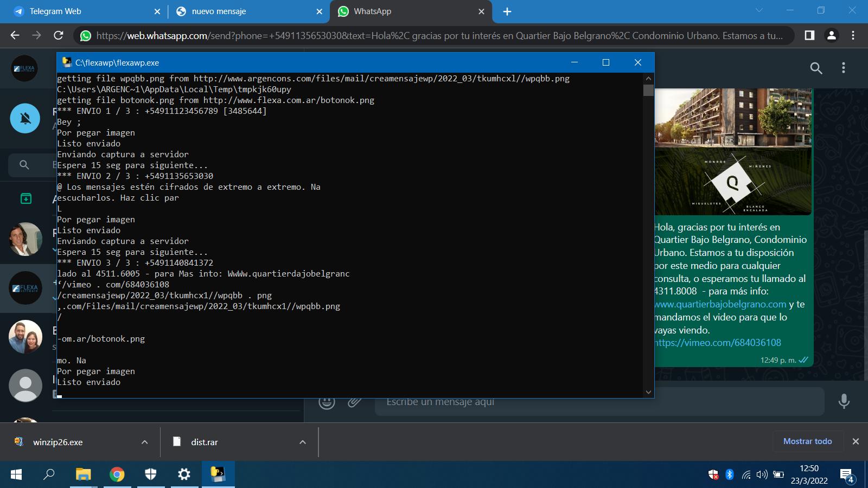
Task: Click console scrollbar down arrow
Action: click(648, 392)
